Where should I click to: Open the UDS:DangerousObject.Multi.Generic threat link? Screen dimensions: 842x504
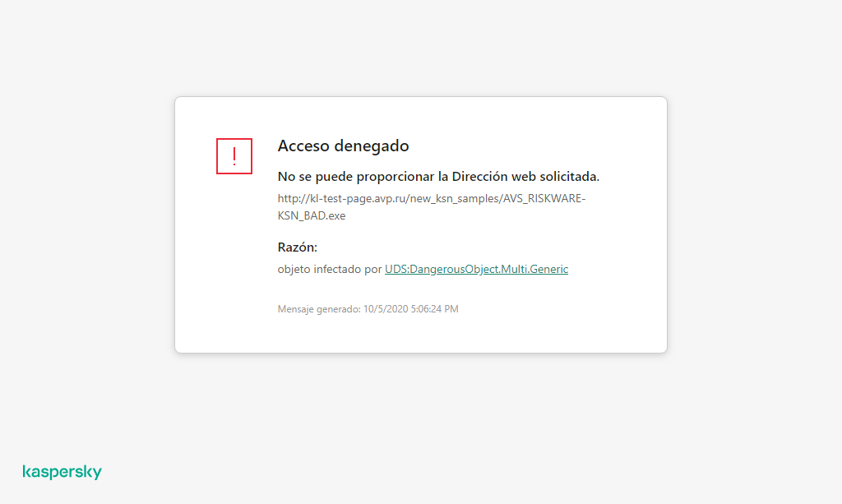pyautogui.click(x=476, y=269)
